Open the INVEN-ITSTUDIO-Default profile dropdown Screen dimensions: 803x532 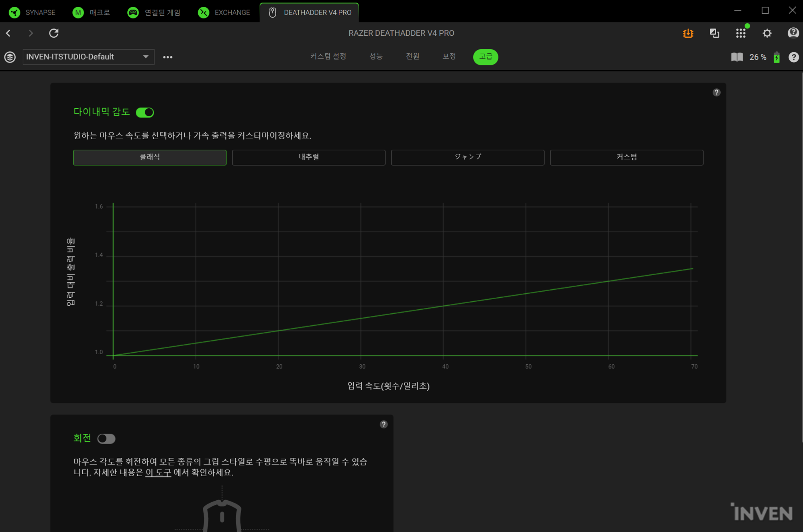88,57
